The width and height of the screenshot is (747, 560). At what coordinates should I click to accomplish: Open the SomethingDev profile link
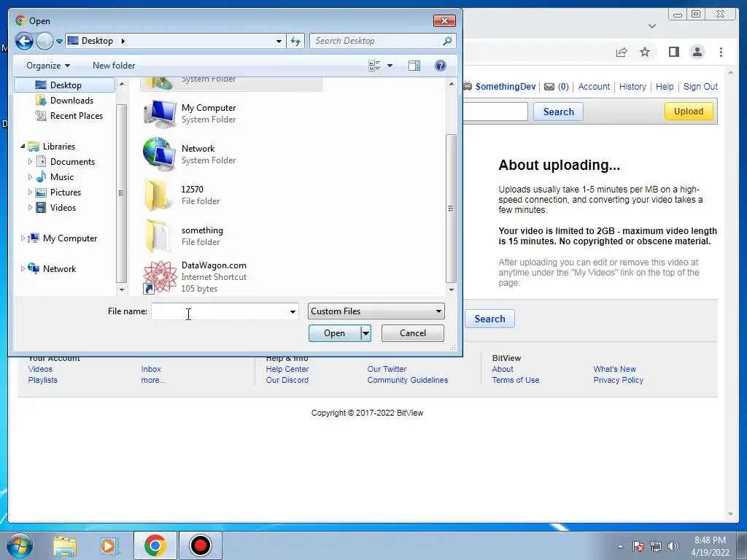(x=506, y=87)
